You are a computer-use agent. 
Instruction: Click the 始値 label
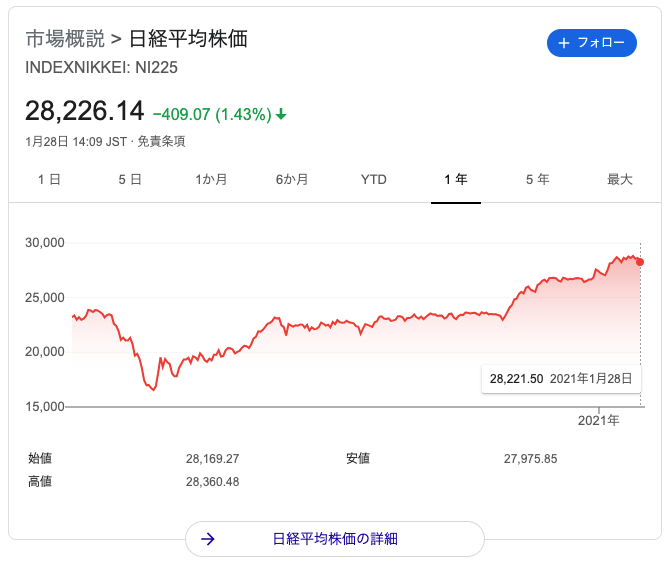click(40, 458)
